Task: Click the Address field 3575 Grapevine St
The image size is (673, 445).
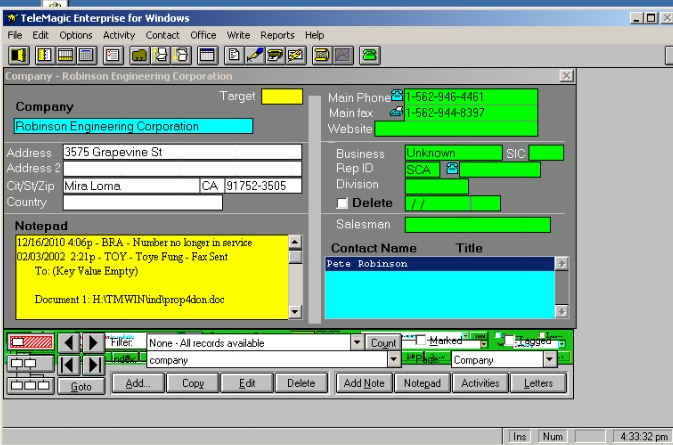Action: [182, 152]
